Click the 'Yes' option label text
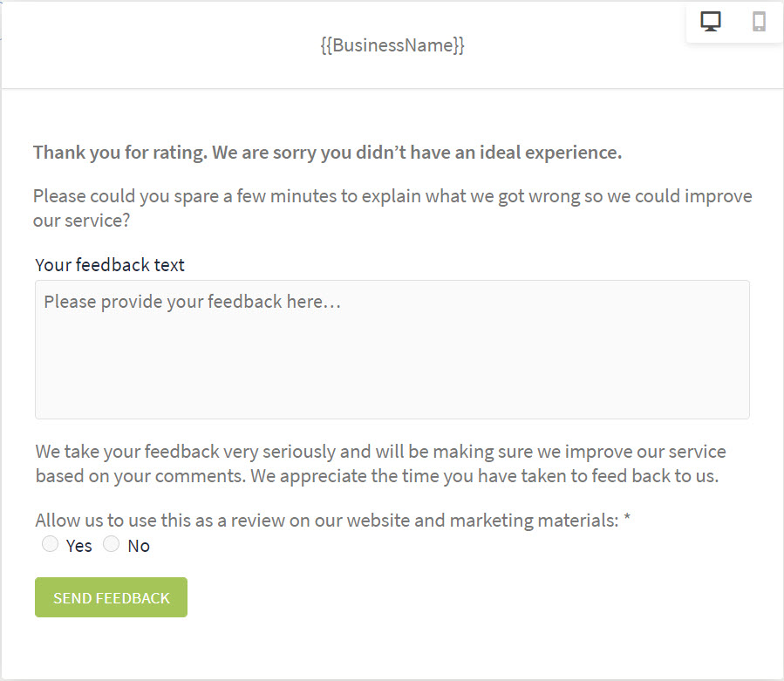 click(79, 546)
